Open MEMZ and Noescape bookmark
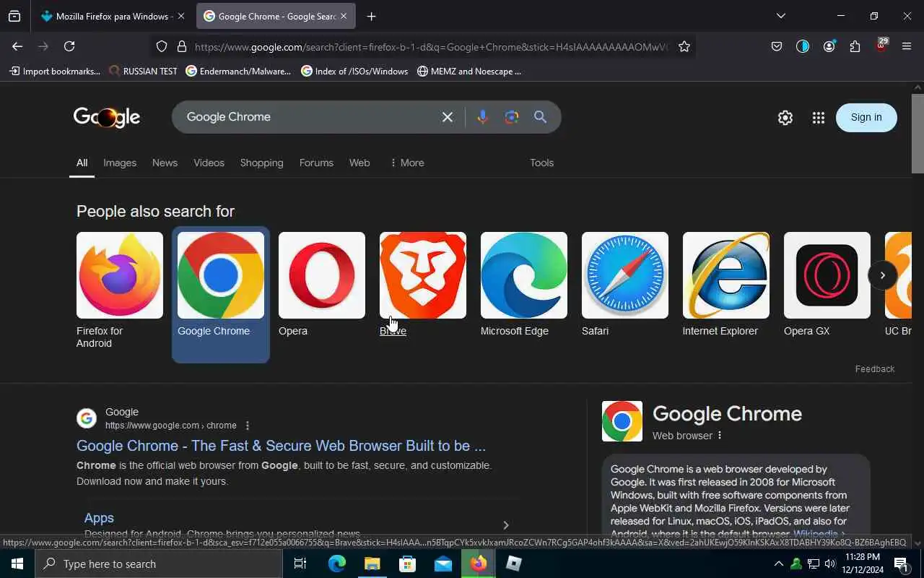The image size is (924, 578). pos(469,71)
